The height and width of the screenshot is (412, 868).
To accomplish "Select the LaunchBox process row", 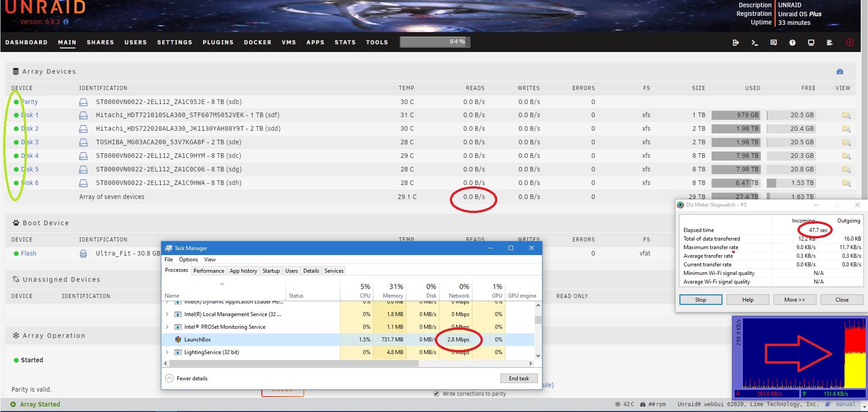I will (348, 340).
